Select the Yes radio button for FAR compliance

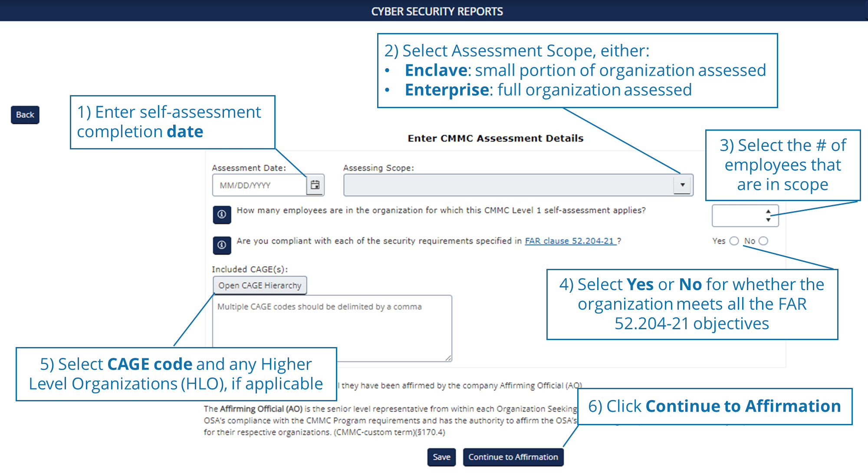(x=733, y=241)
